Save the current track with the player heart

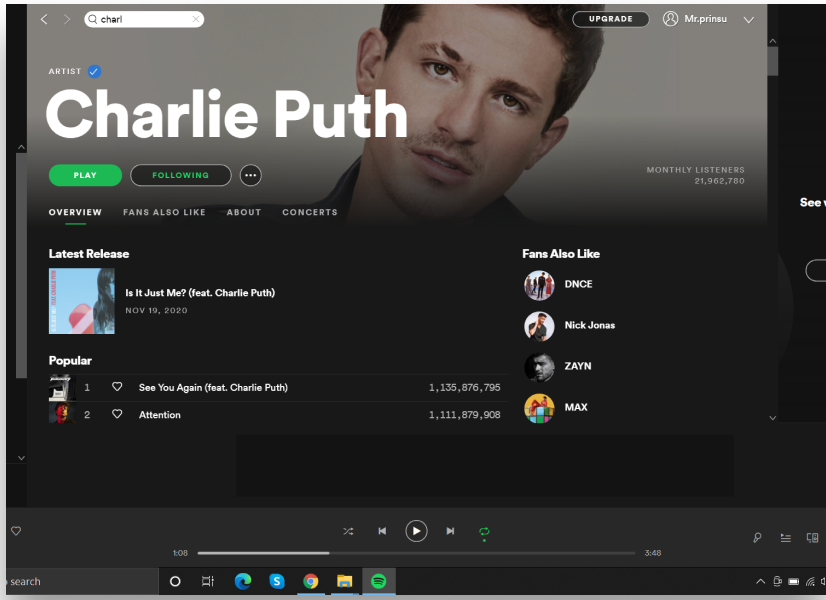tap(16, 531)
